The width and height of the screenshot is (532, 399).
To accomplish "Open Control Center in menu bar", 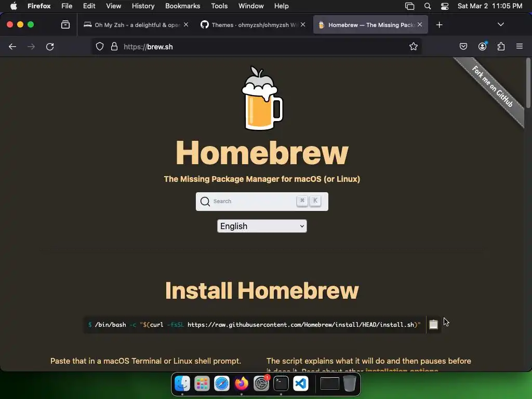I will click(445, 6).
